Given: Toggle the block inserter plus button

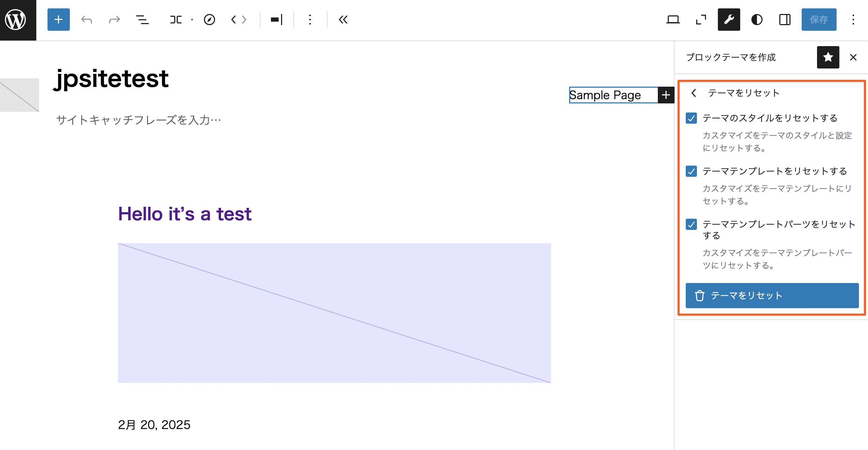Looking at the screenshot, I should click(x=59, y=20).
